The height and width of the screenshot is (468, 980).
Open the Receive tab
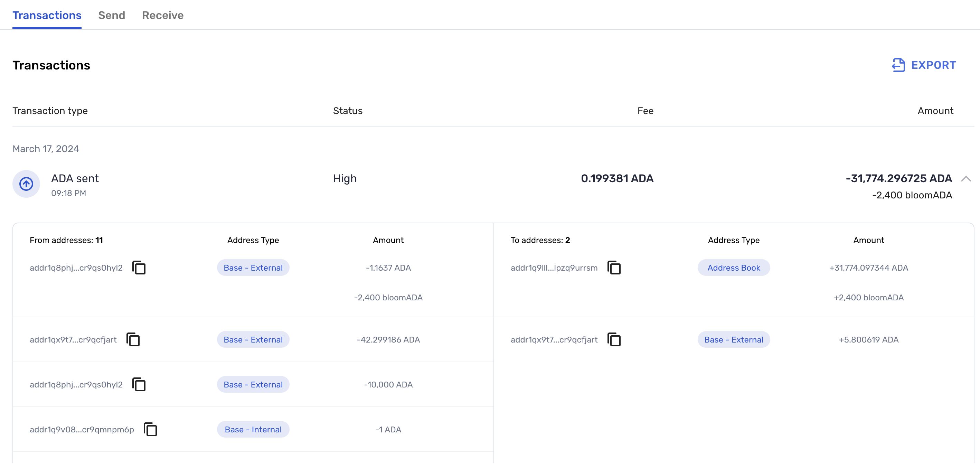tap(163, 15)
